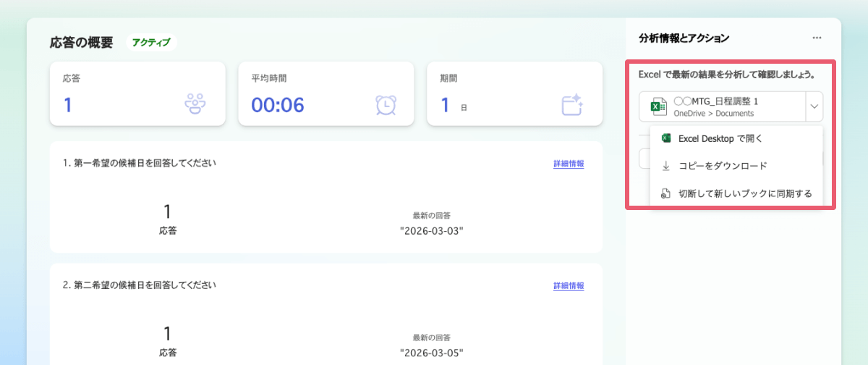Select '切断して新しいブックに同期する' option
868x365 pixels.
pyautogui.click(x=736, y=193)
